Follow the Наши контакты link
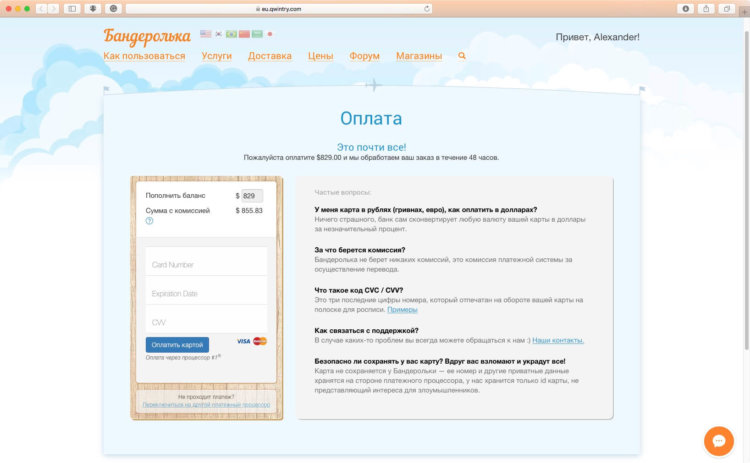Screen dimensions: 750x463 (558, 340)
